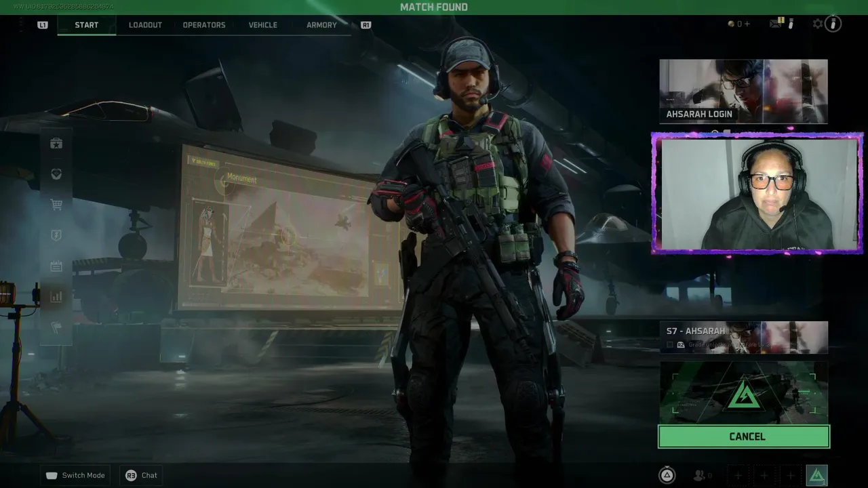The width and height of the screenshot is (868, 488).
Task: Cancel the matchmaking
Action: (744, 436)
